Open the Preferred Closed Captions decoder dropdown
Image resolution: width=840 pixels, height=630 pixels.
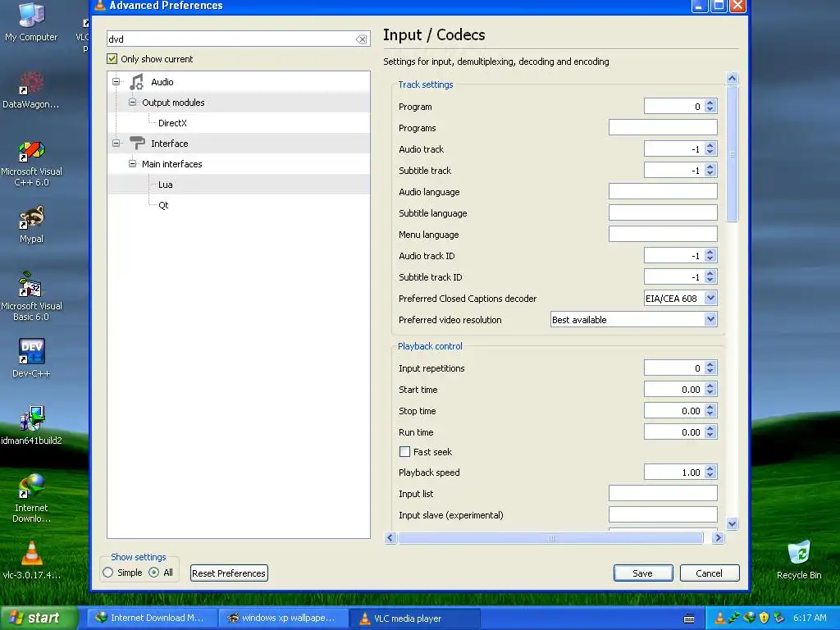[x=710, y=298]
